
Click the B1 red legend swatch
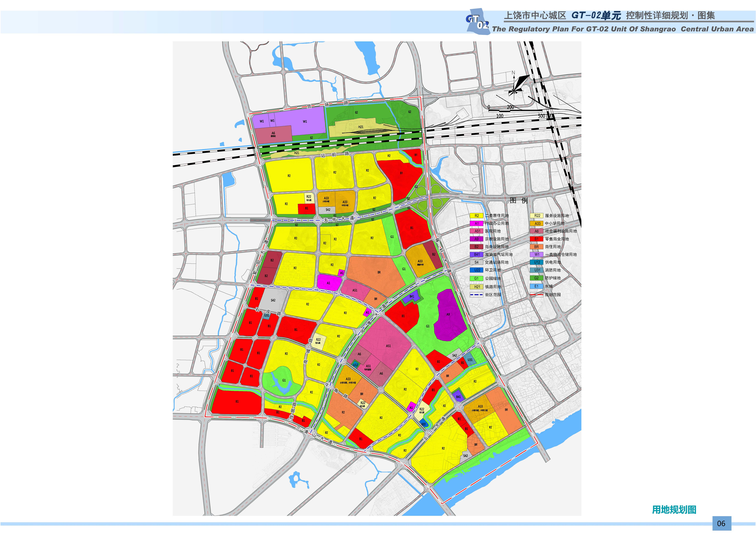point(537,239)
